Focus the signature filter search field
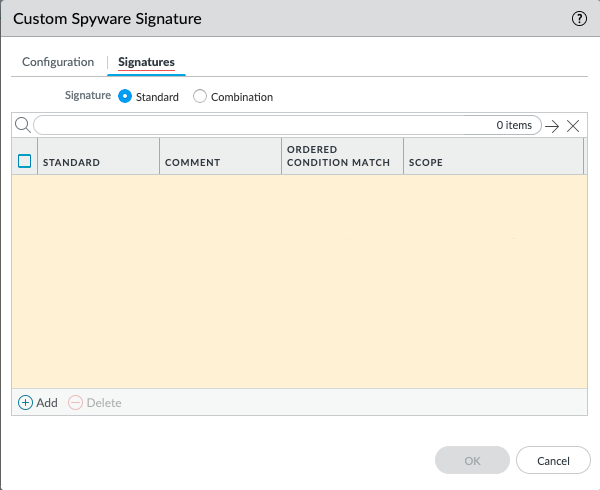600x490 pixels. click(x=260, y=126)
